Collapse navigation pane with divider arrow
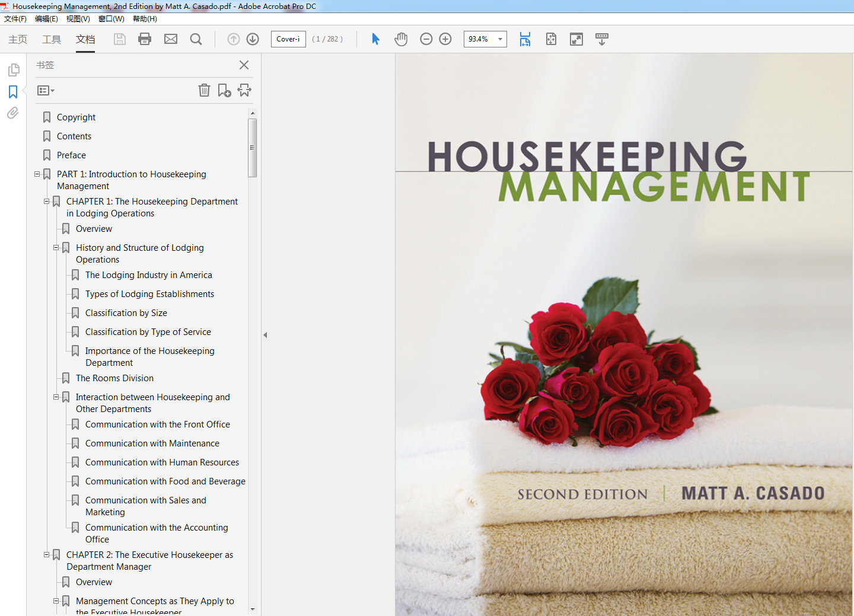Image resolution: width=854 pixels, height=616 pixels. (265, 335)
